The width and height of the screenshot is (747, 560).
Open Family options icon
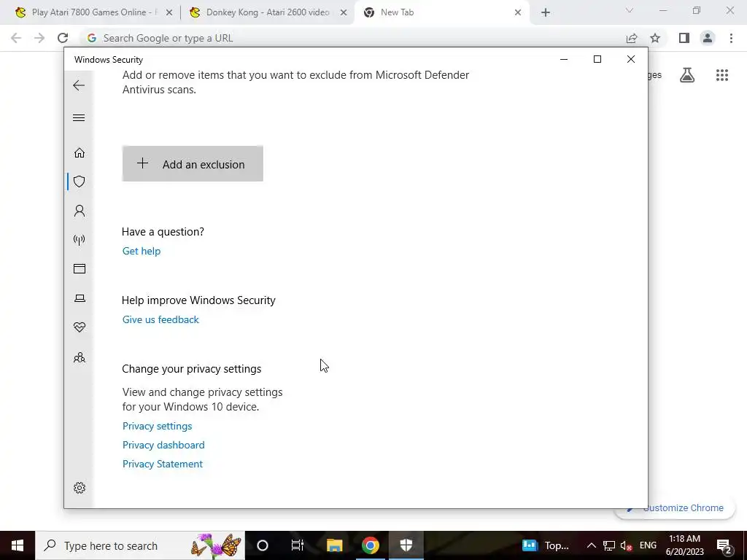(x=80, y=357)
